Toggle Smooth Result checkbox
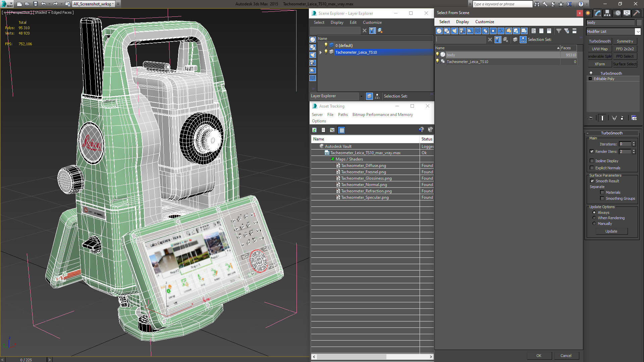The height and width of the screenshot is (362, 644). coord(592,181)
